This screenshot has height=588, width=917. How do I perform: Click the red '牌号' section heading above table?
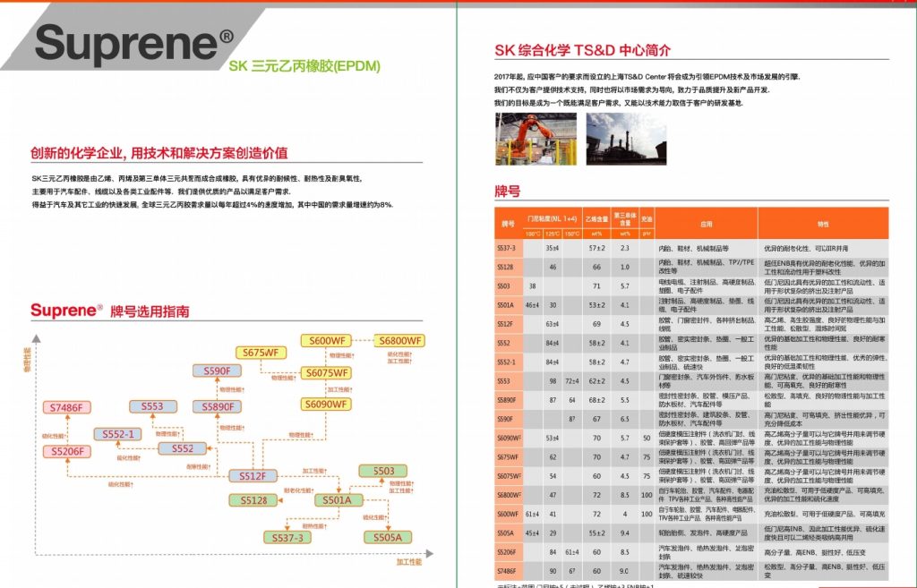point(507,192)
